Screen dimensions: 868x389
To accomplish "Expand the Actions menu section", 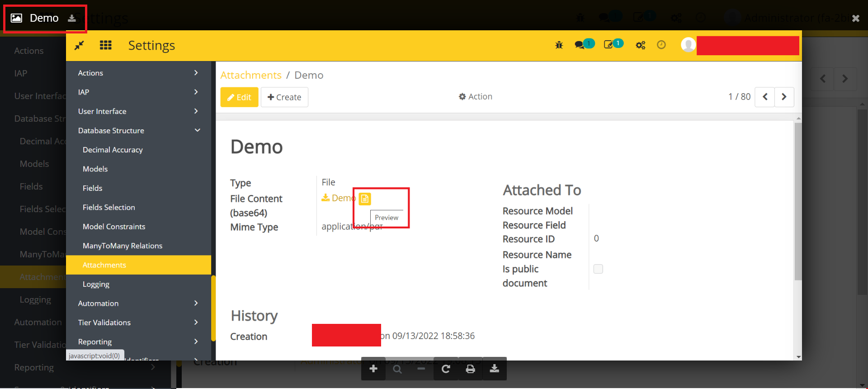I will click(138, 73).
